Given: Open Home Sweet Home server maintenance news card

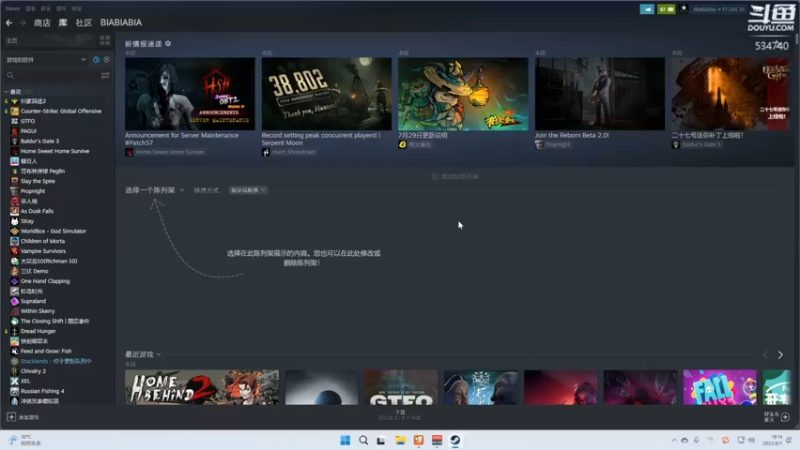Looking at the screenshot, I should (190, 93).
